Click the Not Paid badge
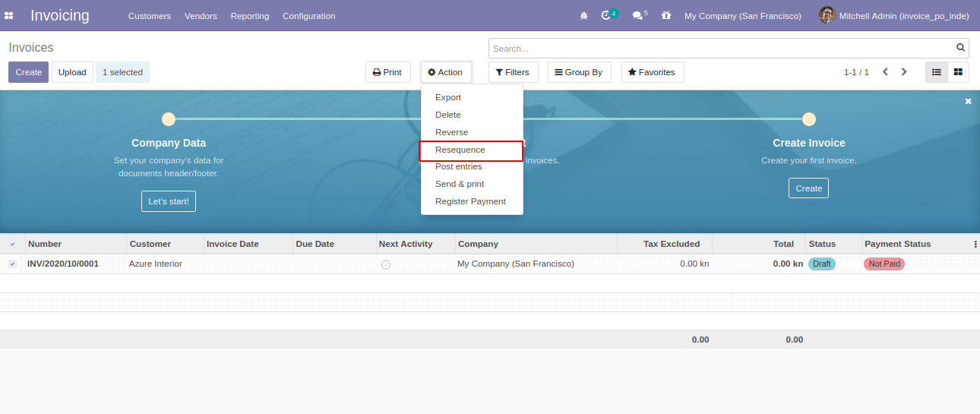The width and height of the screenshot is (980, 414). tap(884, 264)
